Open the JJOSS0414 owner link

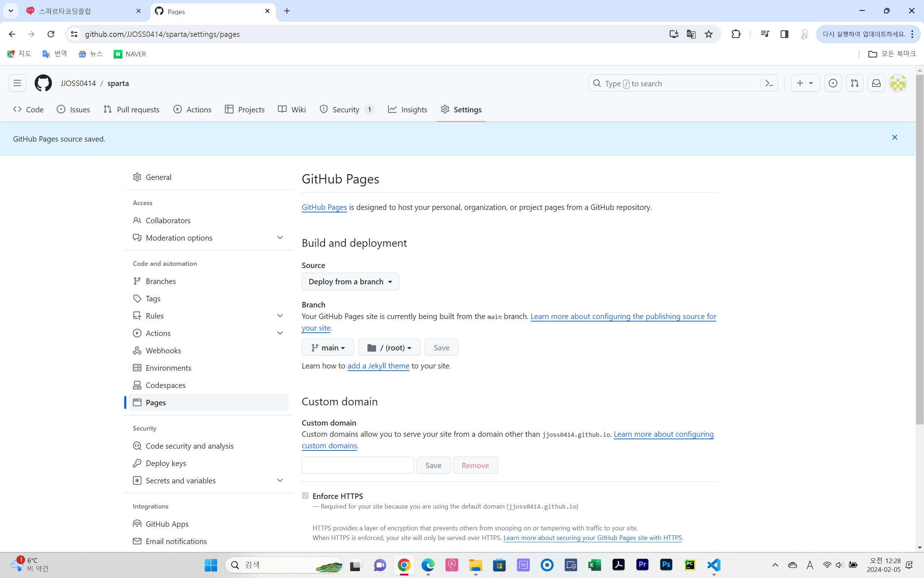(78, 83)
